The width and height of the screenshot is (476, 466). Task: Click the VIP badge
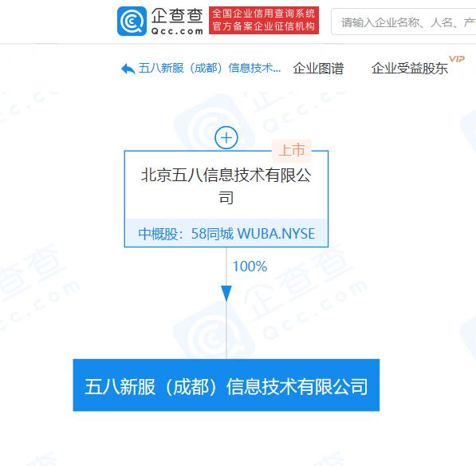tap(457, 59)
